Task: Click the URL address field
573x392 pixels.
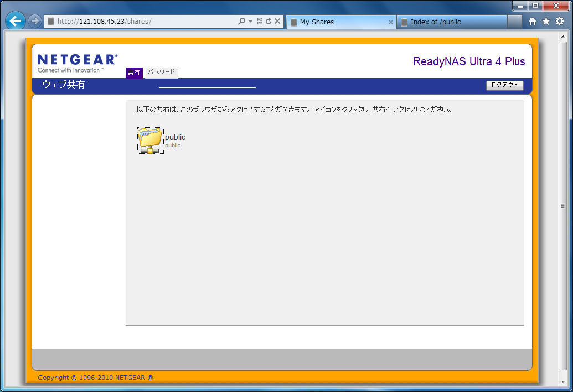Action: [144, 22]
